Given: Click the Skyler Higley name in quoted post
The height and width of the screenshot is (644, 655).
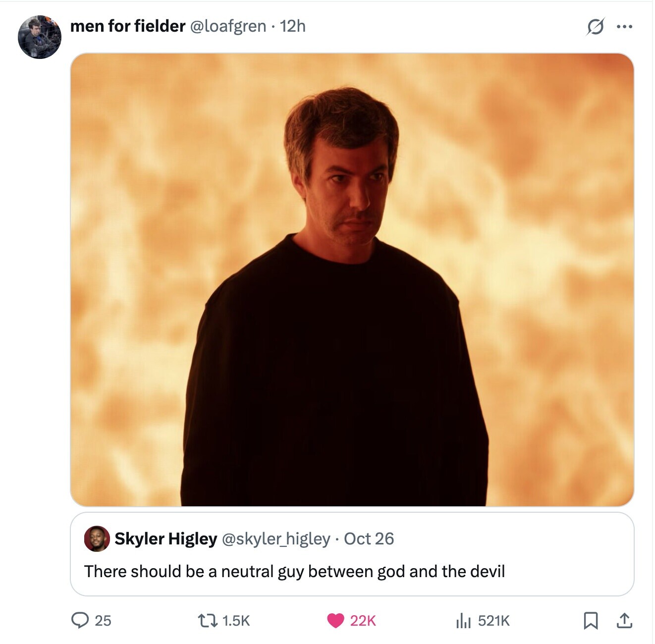Looking at the screenshot, I should tap(165, 538).
